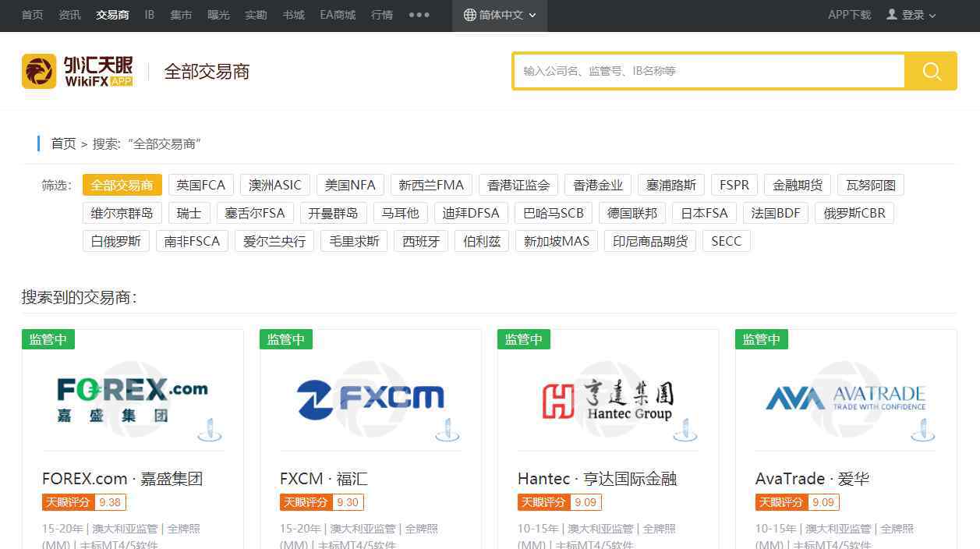Open the EA商城 nav item

click(x=338, y=15)
